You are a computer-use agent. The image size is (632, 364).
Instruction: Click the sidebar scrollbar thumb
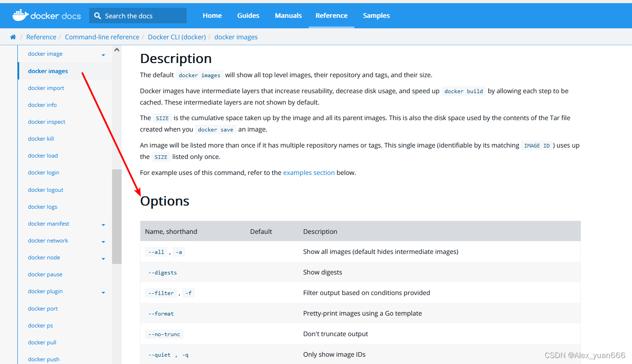pos(117,216)
